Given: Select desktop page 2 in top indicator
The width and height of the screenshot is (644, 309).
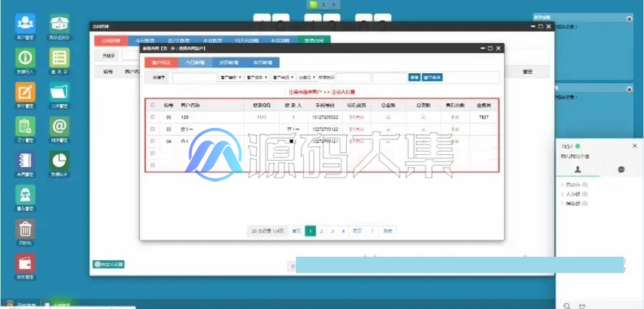Looking at the screenshot, I should [x=323, y=5].
